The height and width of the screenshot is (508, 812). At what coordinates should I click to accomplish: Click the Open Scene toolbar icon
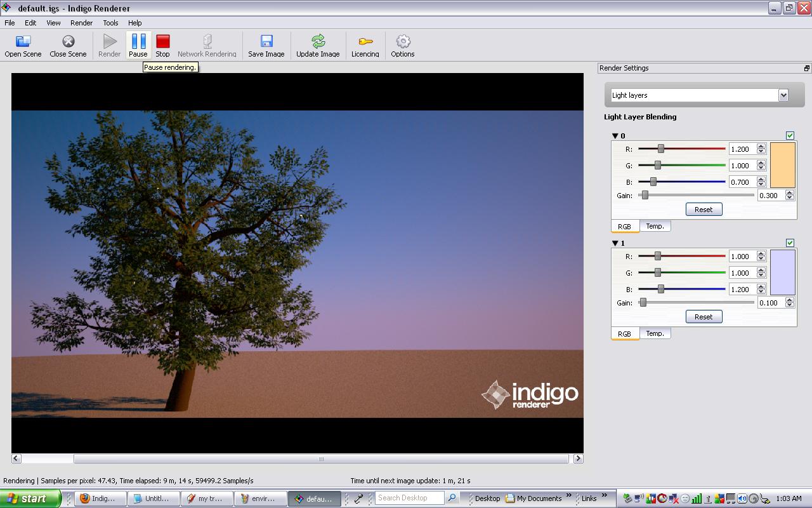click(23, 42)
